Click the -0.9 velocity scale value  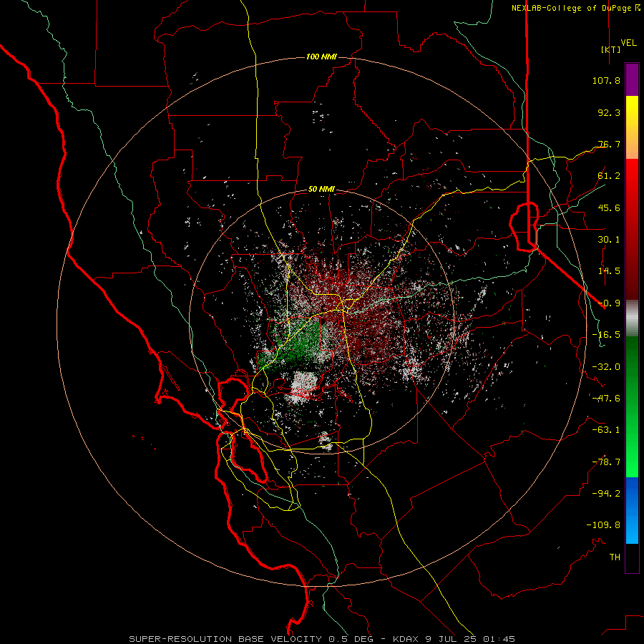[x=609, y=303]
